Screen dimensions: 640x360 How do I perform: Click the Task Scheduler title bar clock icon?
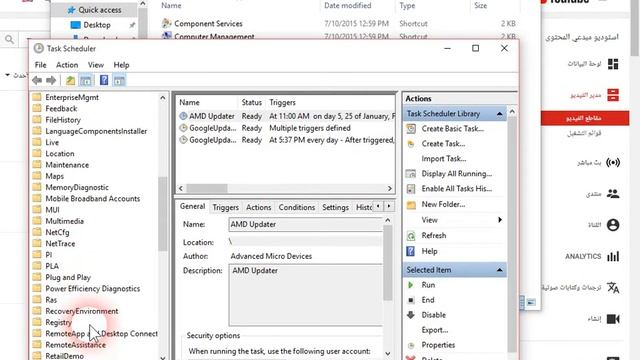tap(39, 49)
